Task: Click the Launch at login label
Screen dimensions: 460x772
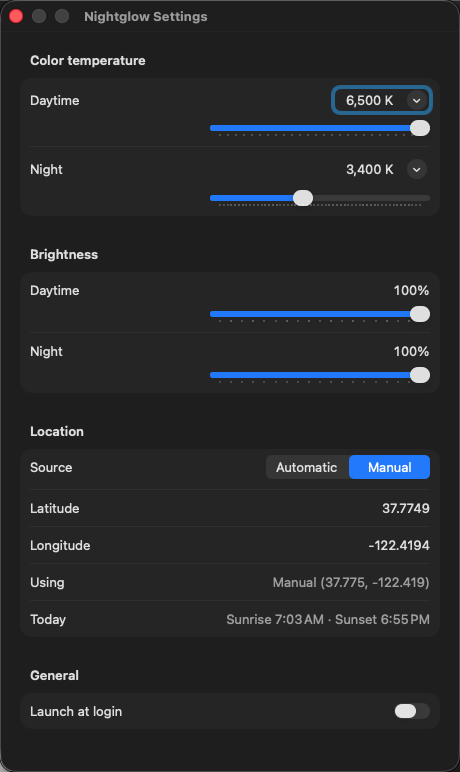Action: [x=76, y=711]
